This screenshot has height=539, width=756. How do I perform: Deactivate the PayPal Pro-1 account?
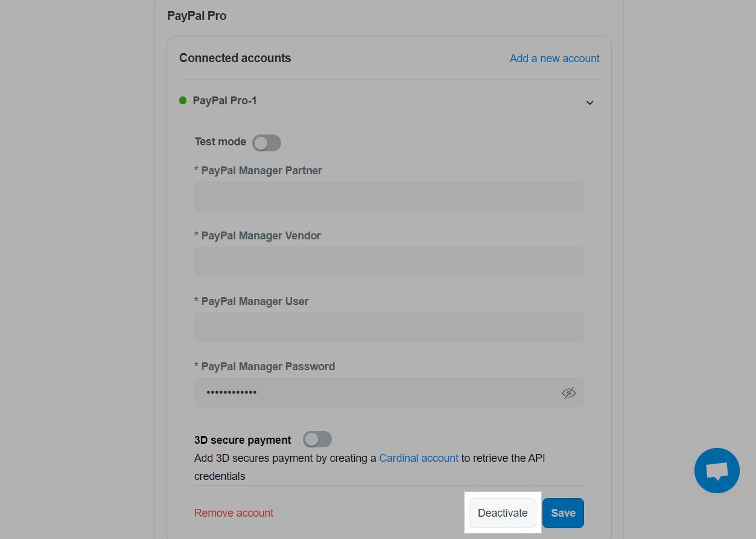(x=502, y=512)
